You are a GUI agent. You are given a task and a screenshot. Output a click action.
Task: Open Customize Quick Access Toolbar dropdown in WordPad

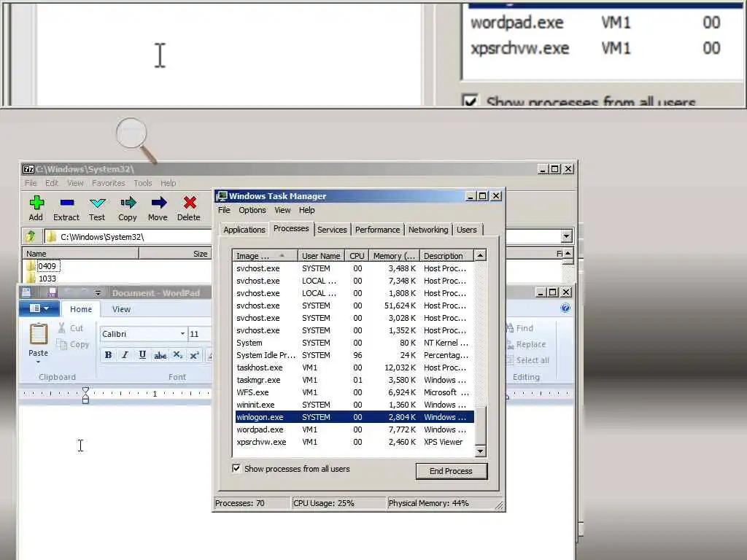pyautogui.click(x=98, y=293)
